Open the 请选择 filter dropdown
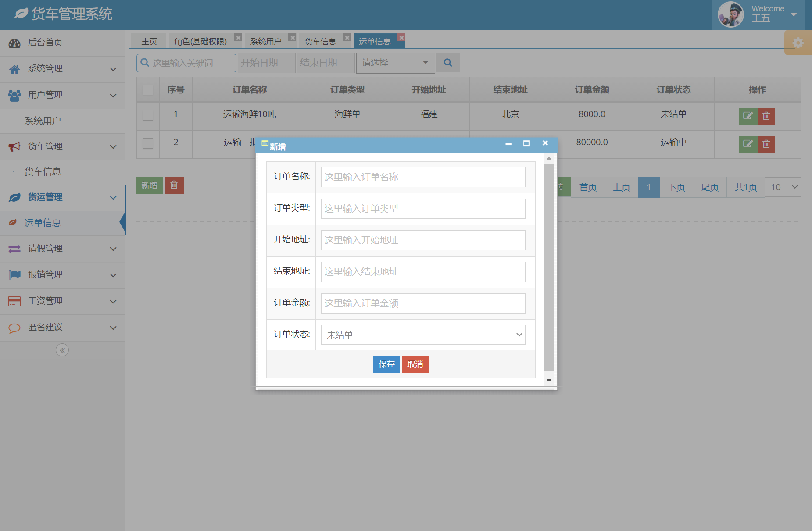Image resolution: width=812 pixels, height=531 pixels. click(394, 63)
